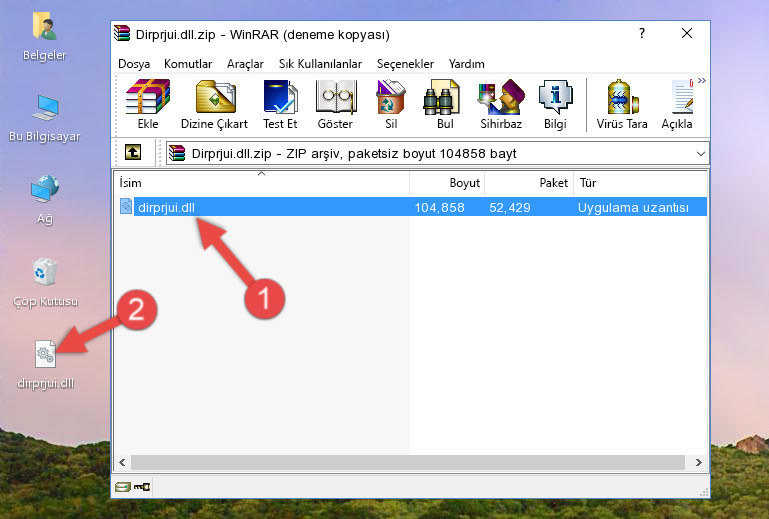The image size is (769, 519).
Task: Click the WinRAR title bar help button
Action: [642, 33]
